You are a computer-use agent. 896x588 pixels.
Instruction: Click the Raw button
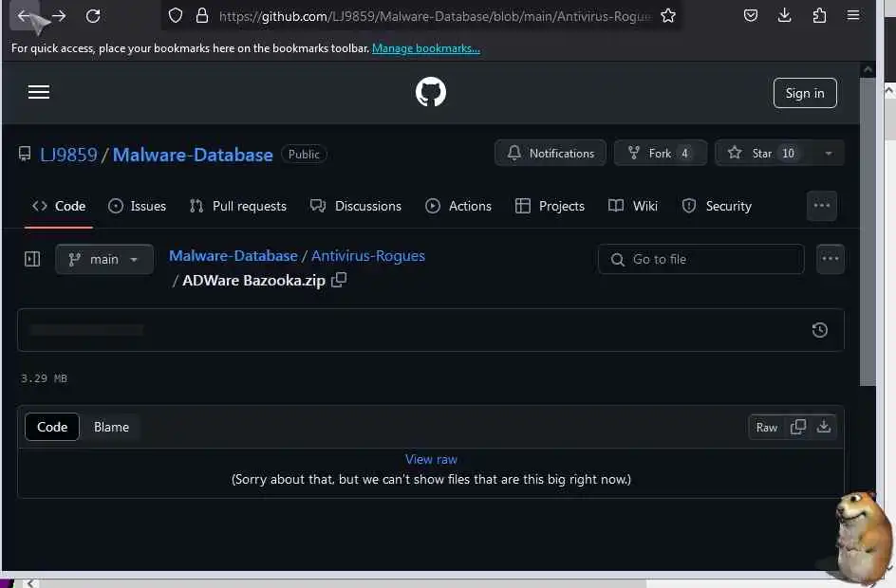(x=766, y=427)
